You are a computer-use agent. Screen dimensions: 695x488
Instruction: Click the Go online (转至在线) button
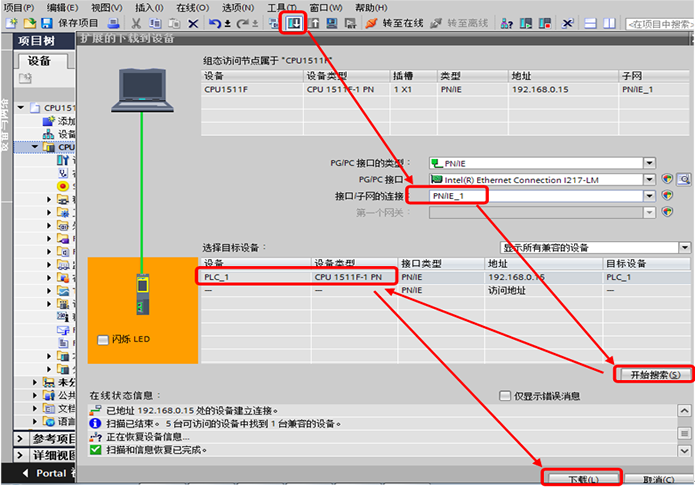tap(394, 23)
